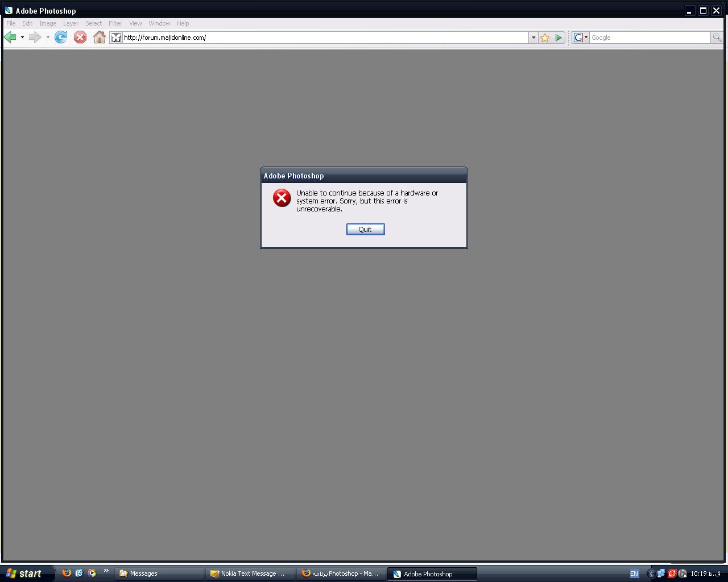728x582 pixels.
Task: Open the Windows start menu
Action: (26, 573)
